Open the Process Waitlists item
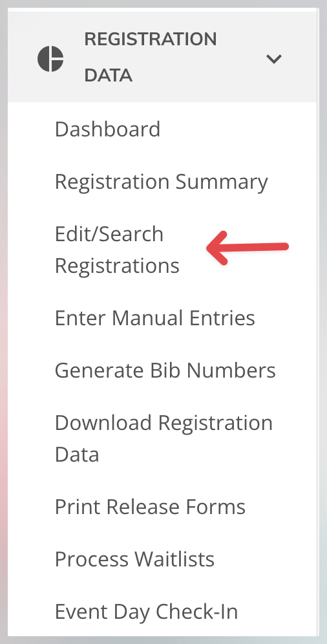The height and width of the screenshot is (644, 327). pyautogui.click(x=134, y=559)
